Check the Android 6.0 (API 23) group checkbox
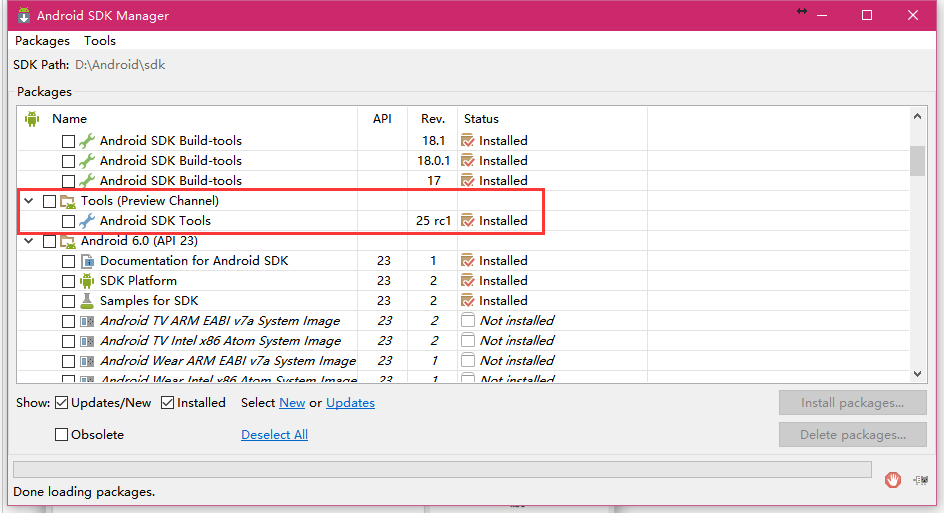Image resolution: width=944 pixels, height=513 pixels. pos(49,241)
